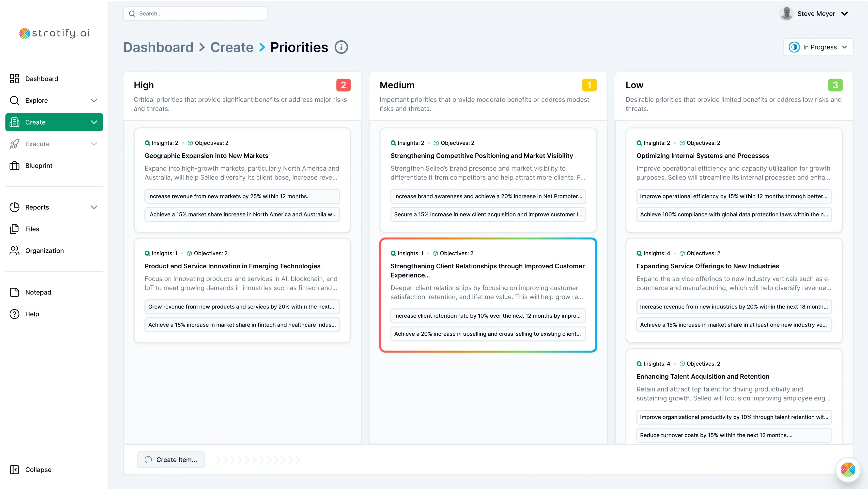Viewport: 868px width, 489px height.
Task: Click the red High priority count badge
Action: pos(343,85)
